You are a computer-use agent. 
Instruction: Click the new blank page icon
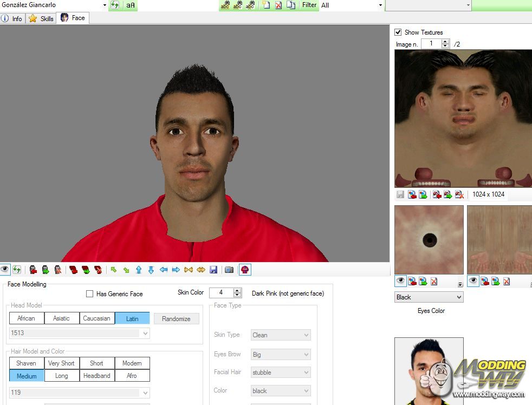pos(266,5)
